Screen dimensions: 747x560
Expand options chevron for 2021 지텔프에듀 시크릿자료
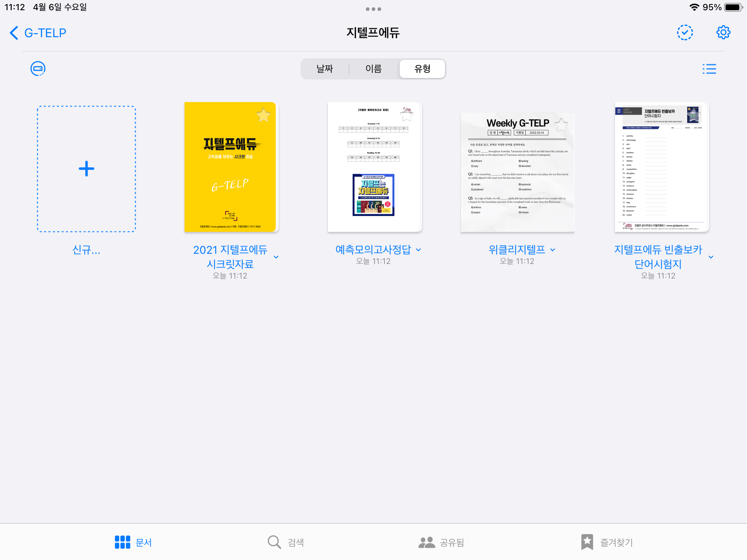[x=276, y=257]
